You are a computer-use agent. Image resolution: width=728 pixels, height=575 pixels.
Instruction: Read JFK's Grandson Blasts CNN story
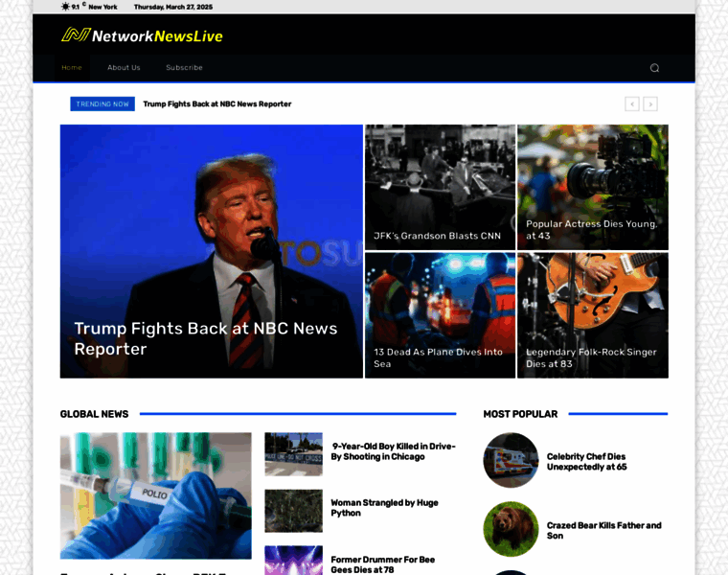point(438,236)
